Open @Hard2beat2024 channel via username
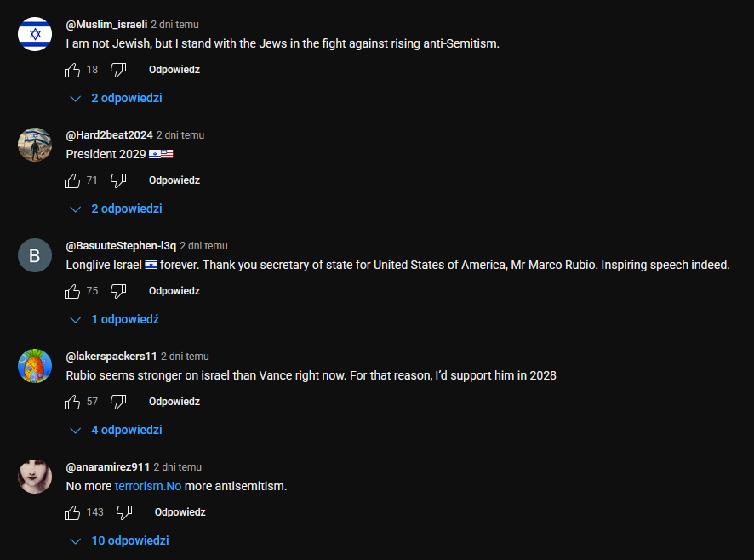Screen dimensions: 754x560 click(109, 135)
